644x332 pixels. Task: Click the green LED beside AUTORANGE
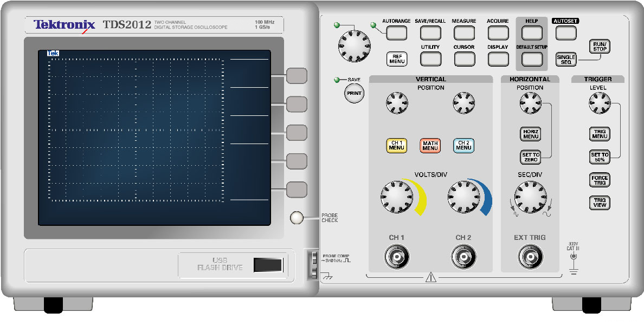(373, 25)
